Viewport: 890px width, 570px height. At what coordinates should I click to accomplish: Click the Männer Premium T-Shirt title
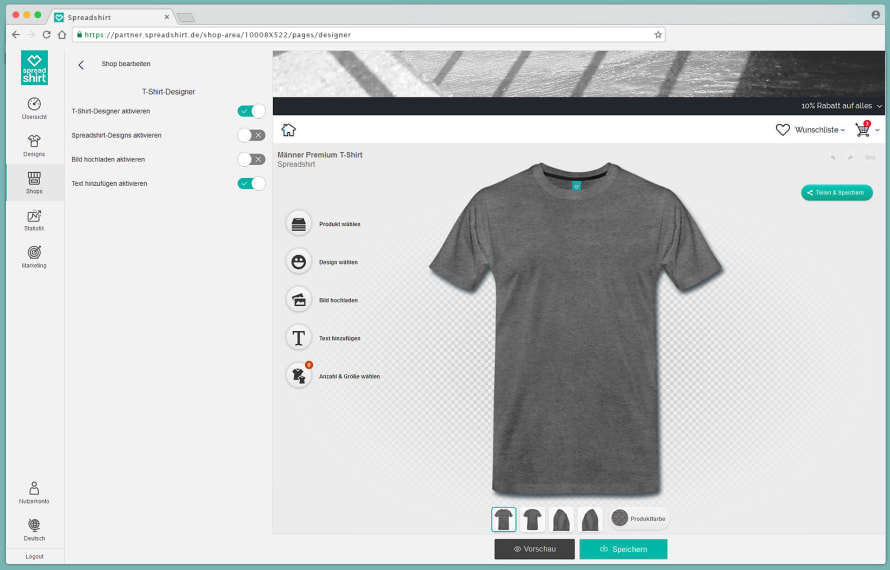pyautogui.click(x=320, y=154)
